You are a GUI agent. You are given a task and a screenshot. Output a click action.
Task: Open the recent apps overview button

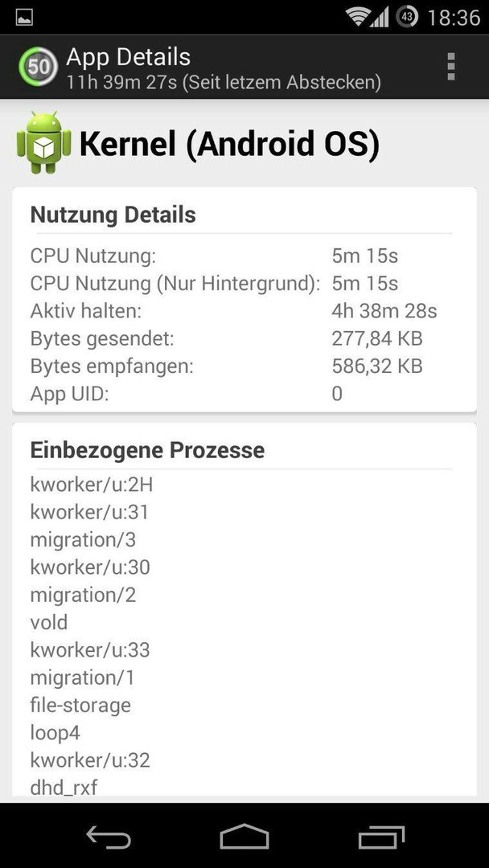point(381,837)
